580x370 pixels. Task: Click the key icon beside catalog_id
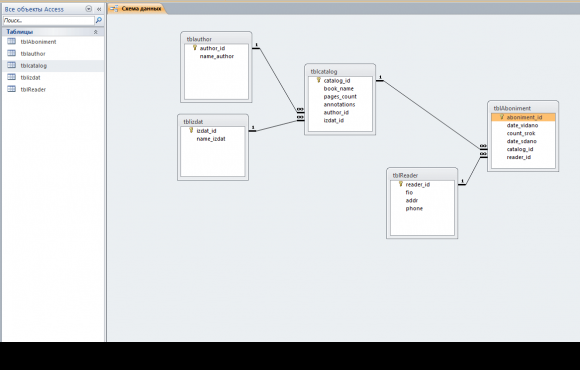coord(318,80)
